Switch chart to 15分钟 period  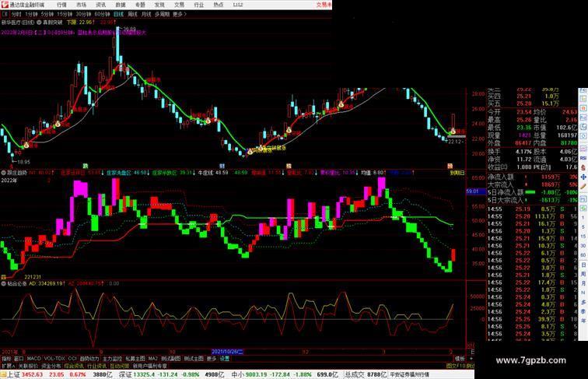tap(65, 14)
